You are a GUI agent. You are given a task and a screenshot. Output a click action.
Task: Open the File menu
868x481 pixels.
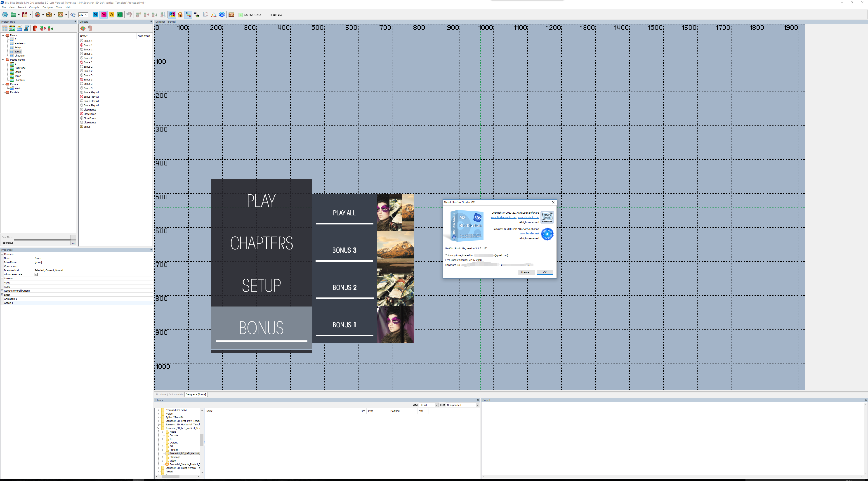[x=4, y=7]
